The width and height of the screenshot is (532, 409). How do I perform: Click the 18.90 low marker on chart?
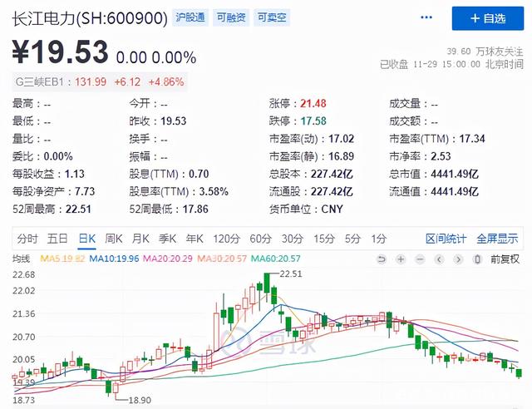click(x=140, y=400)
